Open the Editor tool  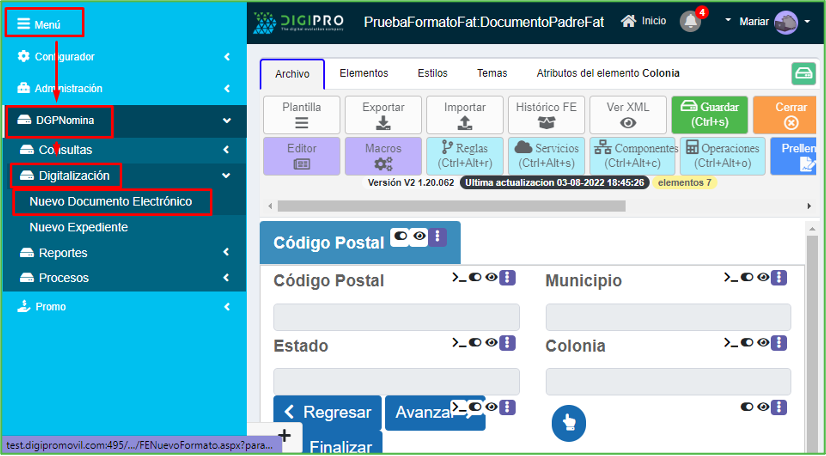click(x=301, y=157)
